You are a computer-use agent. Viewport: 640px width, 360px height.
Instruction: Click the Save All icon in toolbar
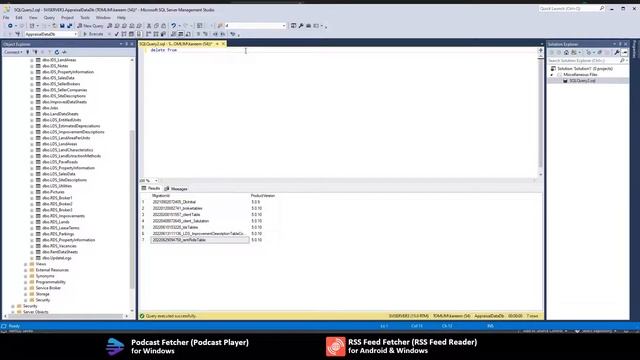tap(69, 26)
